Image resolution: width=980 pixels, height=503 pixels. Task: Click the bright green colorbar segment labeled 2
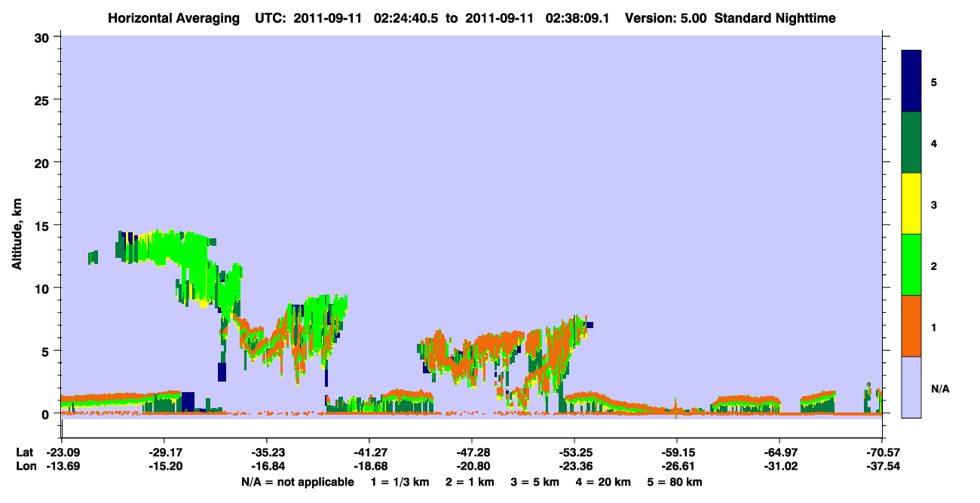pos(911,265)
